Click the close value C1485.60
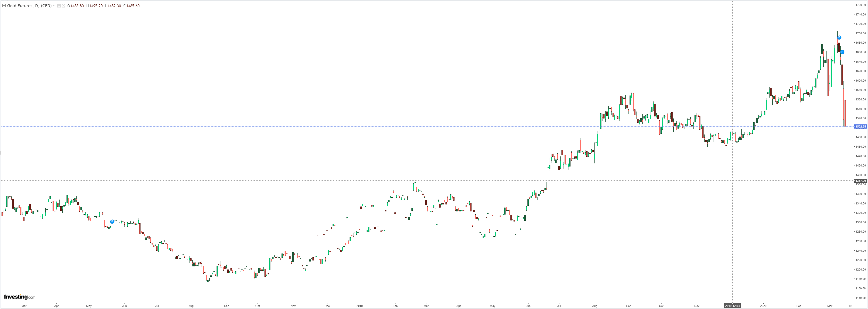 [x=131, y=6]
